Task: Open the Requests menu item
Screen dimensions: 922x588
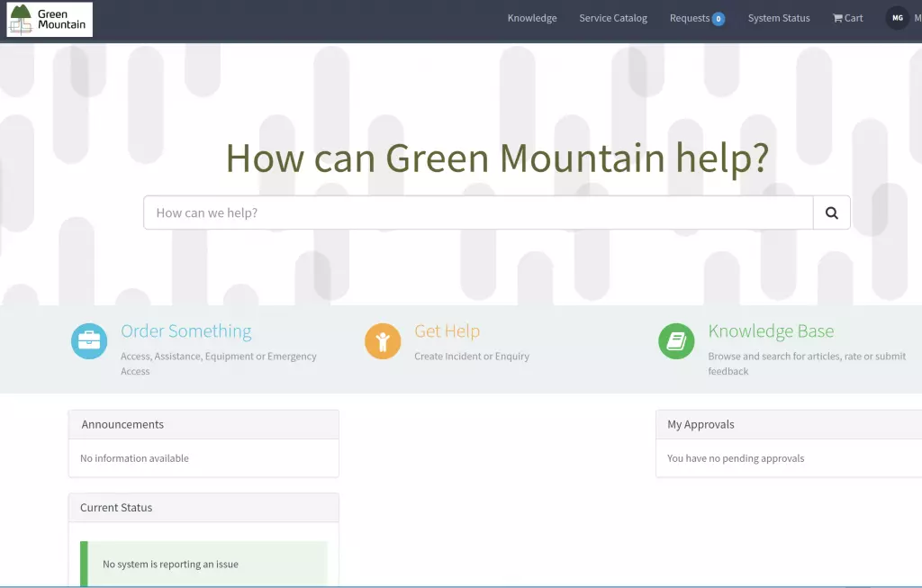Action: (x=689, y=18)
